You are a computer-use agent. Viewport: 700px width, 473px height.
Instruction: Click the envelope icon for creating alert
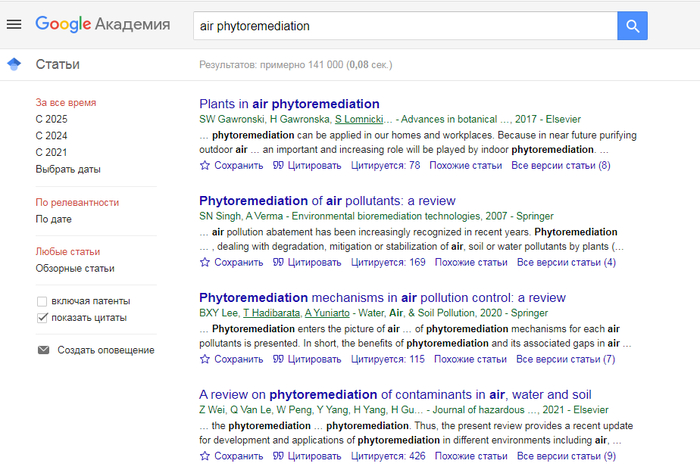pyautogui.click(x=43, y=350)
